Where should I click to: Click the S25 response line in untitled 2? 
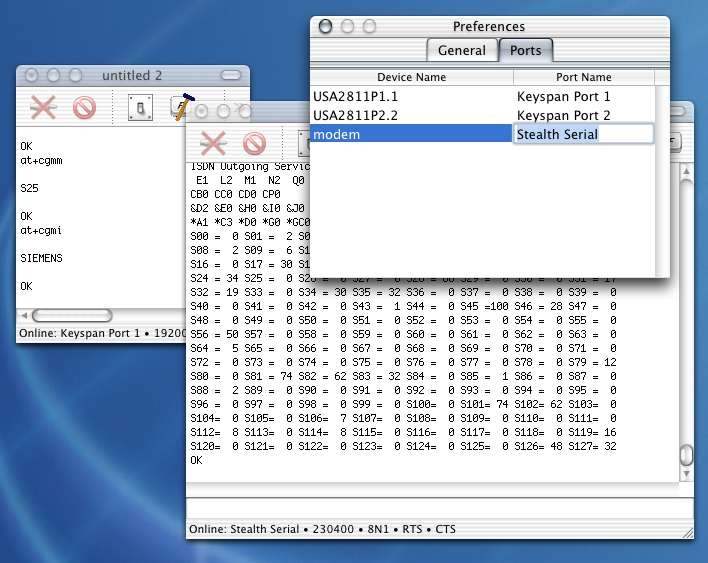29,188
